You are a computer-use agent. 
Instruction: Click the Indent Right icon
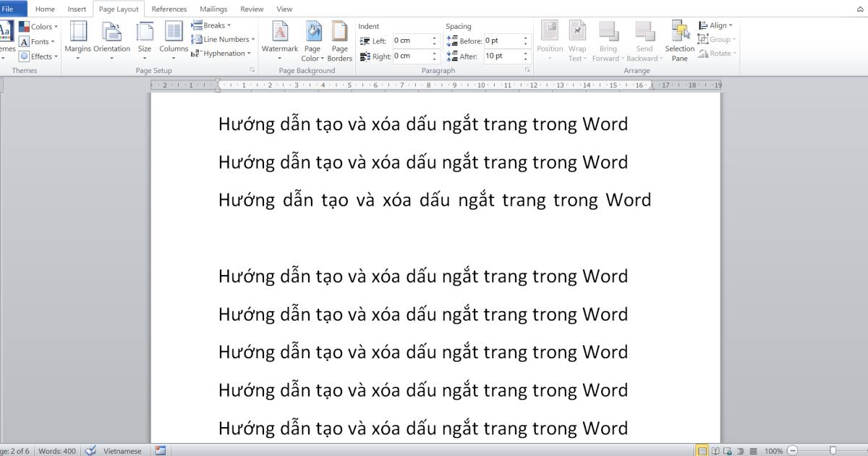coord(364,56)
